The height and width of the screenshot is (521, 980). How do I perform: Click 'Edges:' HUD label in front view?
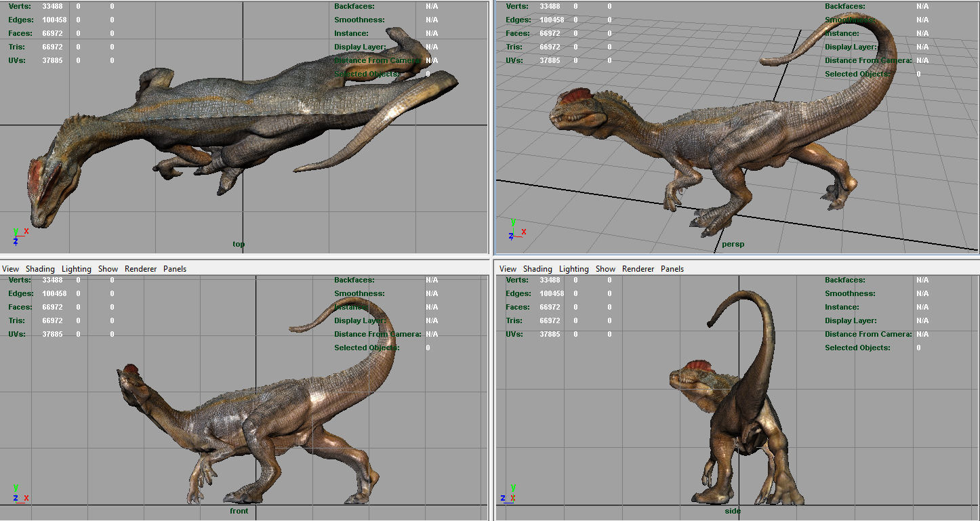pyautogui.click(x=21, y=293)
